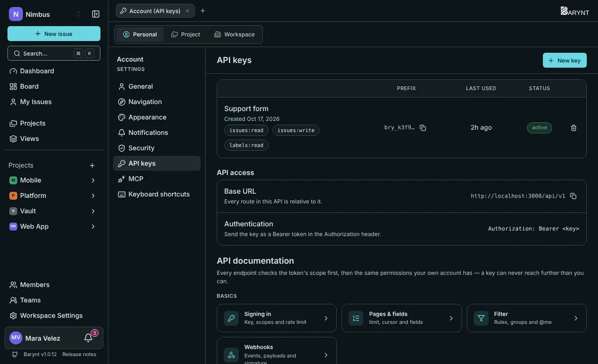This screenshot has height=364, width=598.
Task: Open Workspace Settings
Action: (54, 315)
